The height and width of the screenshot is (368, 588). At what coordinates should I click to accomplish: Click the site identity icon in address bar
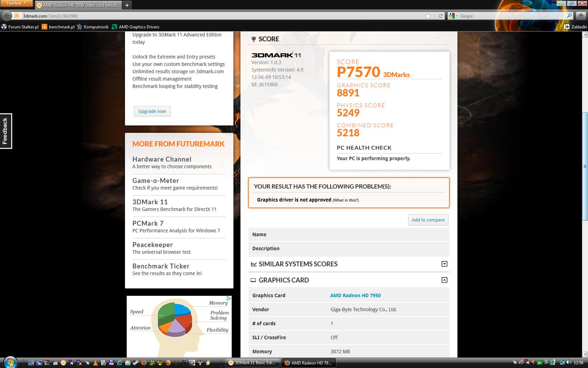coord(17,16)
